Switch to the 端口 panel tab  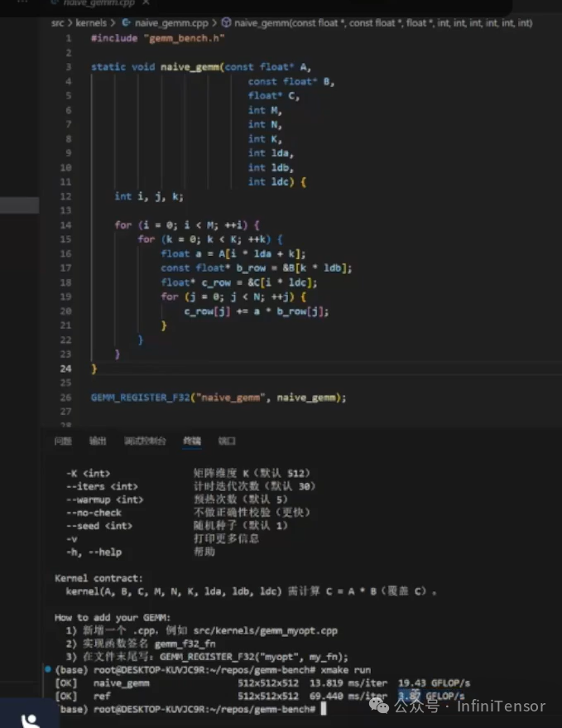point(227,441)
